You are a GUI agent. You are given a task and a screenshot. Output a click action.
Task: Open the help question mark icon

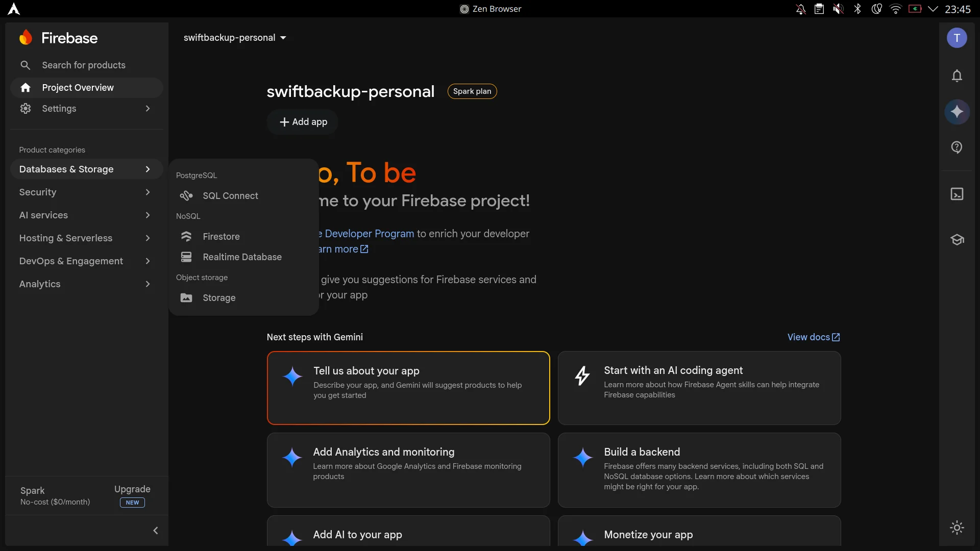point(957,147)
